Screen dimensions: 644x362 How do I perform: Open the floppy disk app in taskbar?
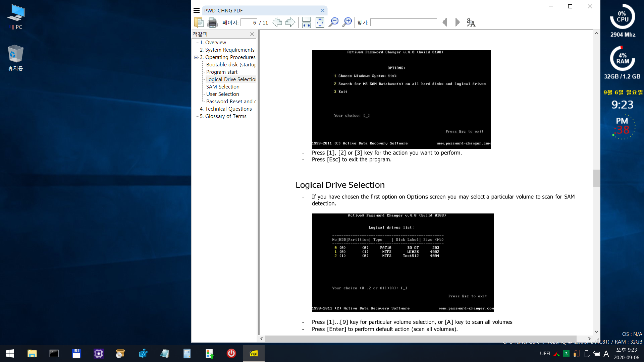tap(76, 354)
